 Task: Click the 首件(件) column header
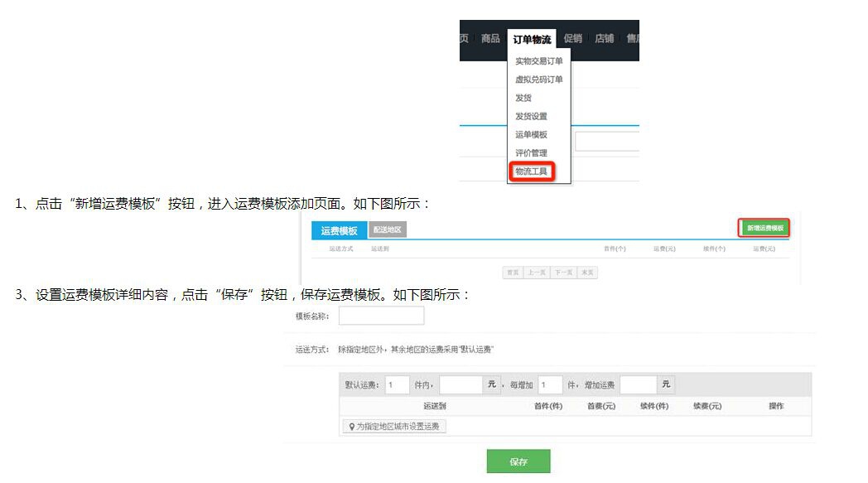click(x=548, y=406)
